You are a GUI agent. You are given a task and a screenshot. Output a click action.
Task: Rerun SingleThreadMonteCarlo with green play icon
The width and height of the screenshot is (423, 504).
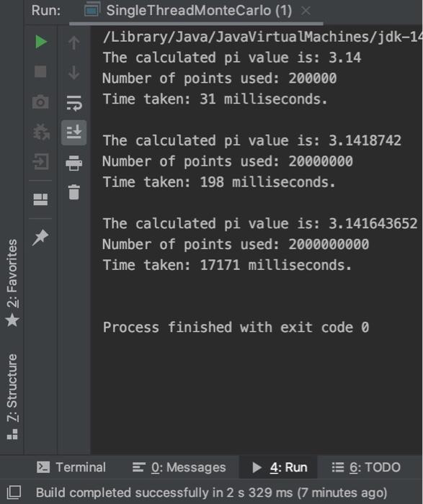(41, 42)
